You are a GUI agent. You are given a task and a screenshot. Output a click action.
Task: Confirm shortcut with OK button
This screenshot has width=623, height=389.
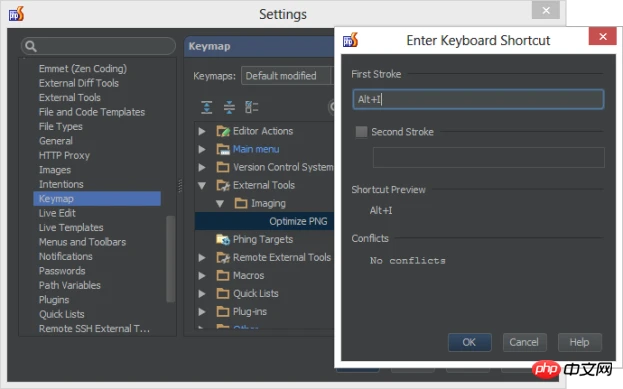click(470, 342)
